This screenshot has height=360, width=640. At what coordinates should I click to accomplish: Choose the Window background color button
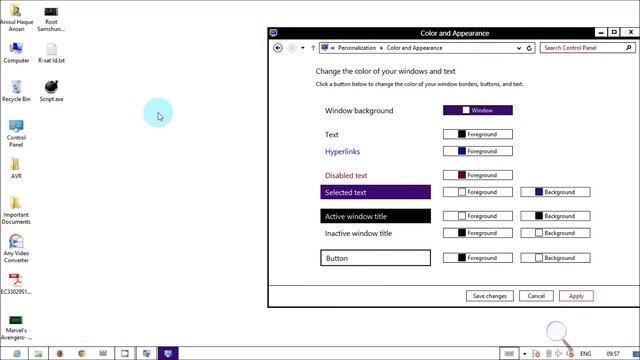point(478,110)
